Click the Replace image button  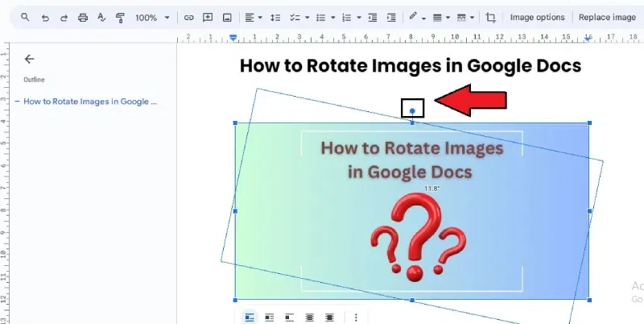coord(607,17)
